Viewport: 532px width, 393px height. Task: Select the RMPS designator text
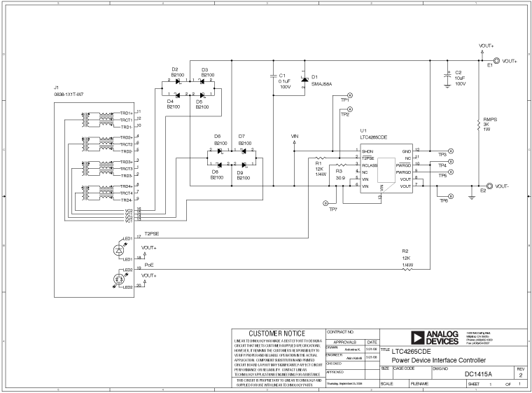pos(490,120)
